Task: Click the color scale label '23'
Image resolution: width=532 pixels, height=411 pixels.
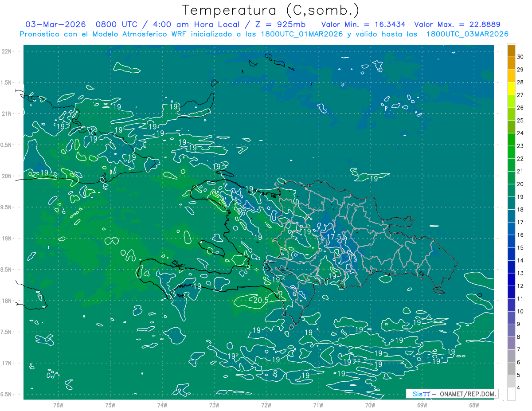Action: click(x=520, y=146)
